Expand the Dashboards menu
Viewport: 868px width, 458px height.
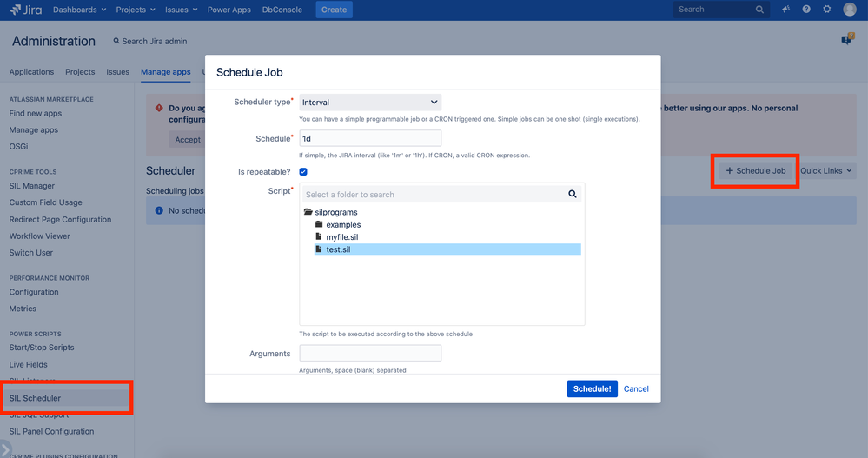point(79,10)
